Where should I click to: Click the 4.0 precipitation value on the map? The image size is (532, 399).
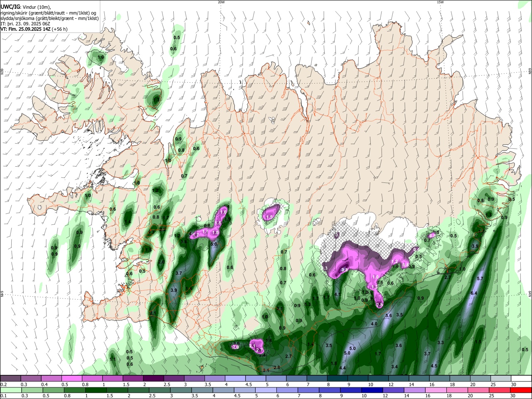tap(374, 324)
